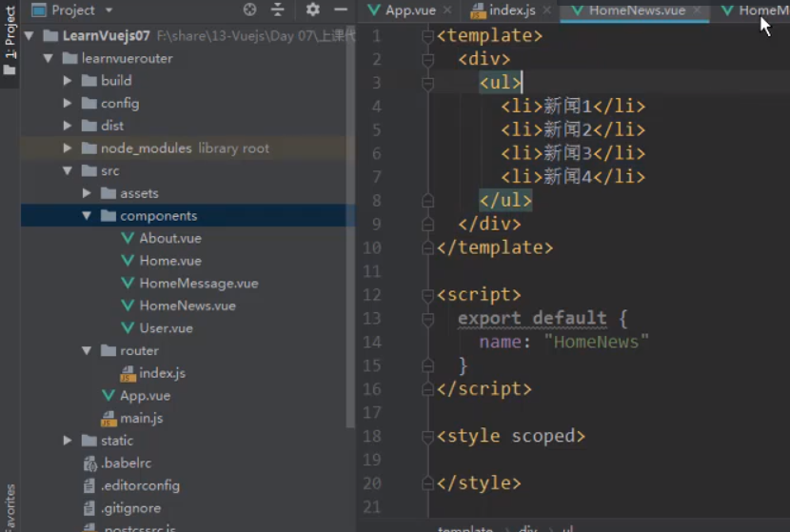Fold the ul element at line 3

click(x=427, y=83)
